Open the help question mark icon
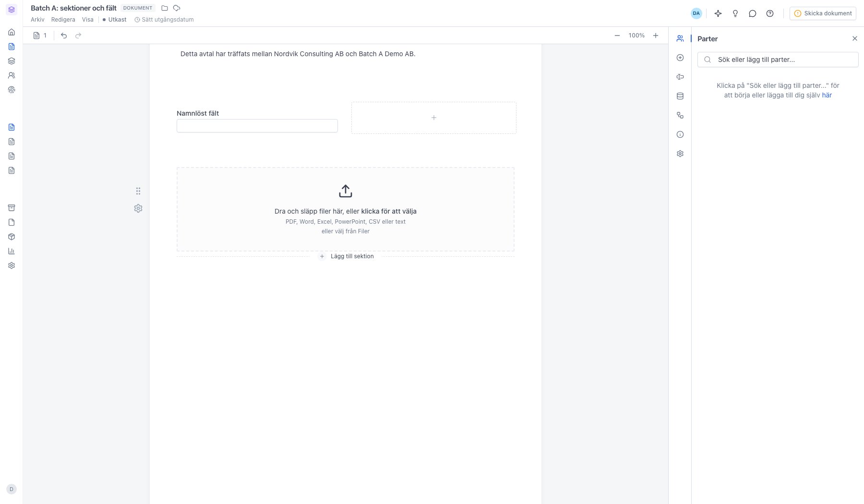 click(770, 13)
